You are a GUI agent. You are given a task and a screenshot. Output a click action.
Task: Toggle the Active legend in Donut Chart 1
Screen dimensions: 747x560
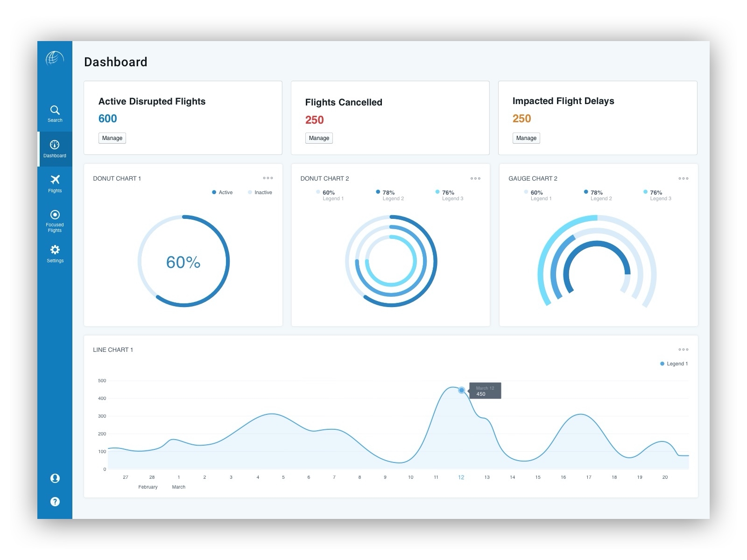pos(222,192)
